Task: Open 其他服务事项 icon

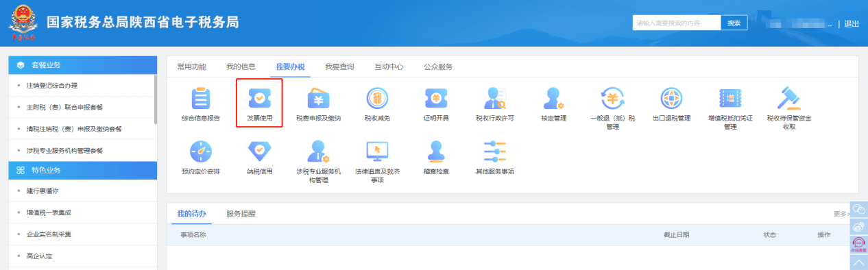Action: (495, 151)
